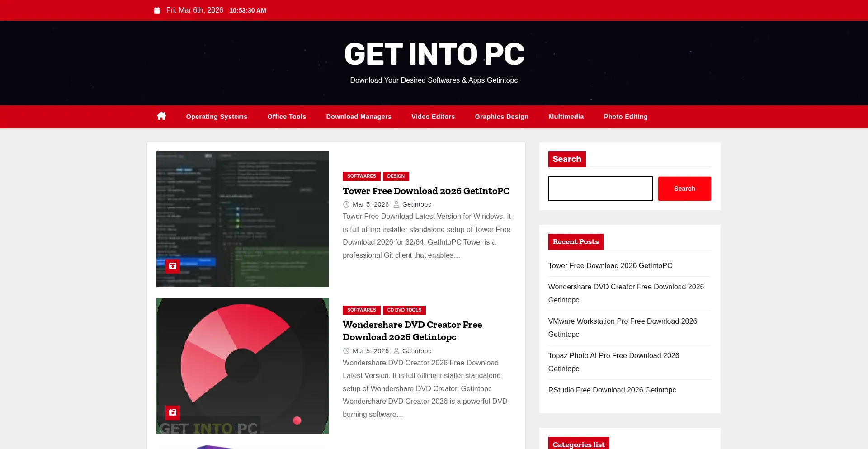Open recent post VMware Workstation Pro
Screen dimensions: 868x449
coord(623,328)
